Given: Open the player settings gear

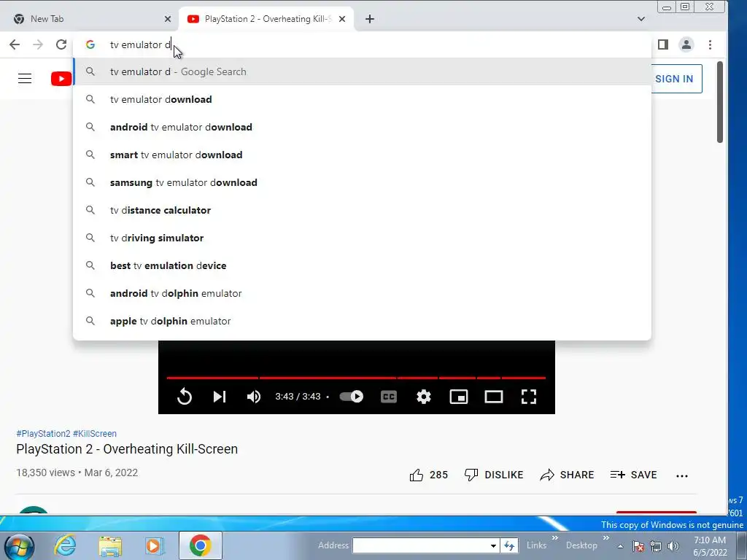Looking at the screenshot, I should click(x=424, y=397).
